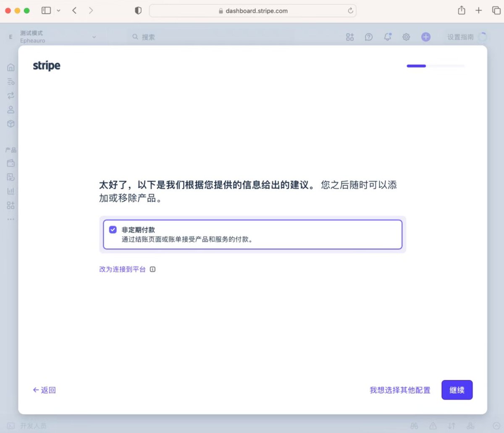Open Safari share menu
Image resolution: width=504 pixels, height=433 pixels.
click(x=462, y=11)
